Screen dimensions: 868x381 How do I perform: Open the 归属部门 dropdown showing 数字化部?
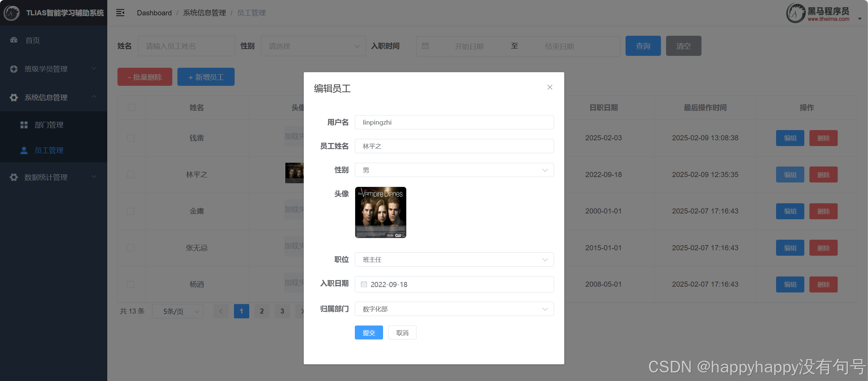454,309
